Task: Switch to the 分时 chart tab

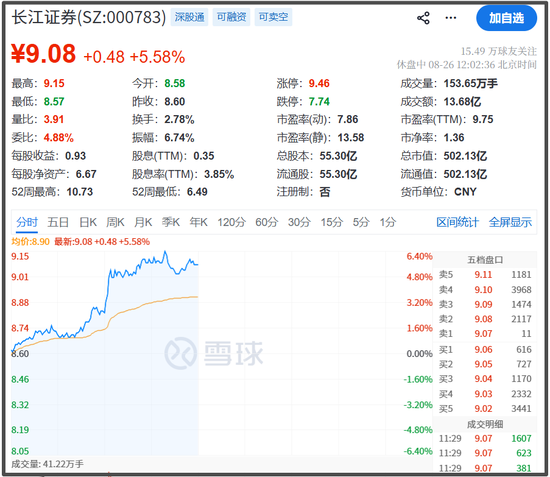Action: pyautogui.click(x=27, y=222)
